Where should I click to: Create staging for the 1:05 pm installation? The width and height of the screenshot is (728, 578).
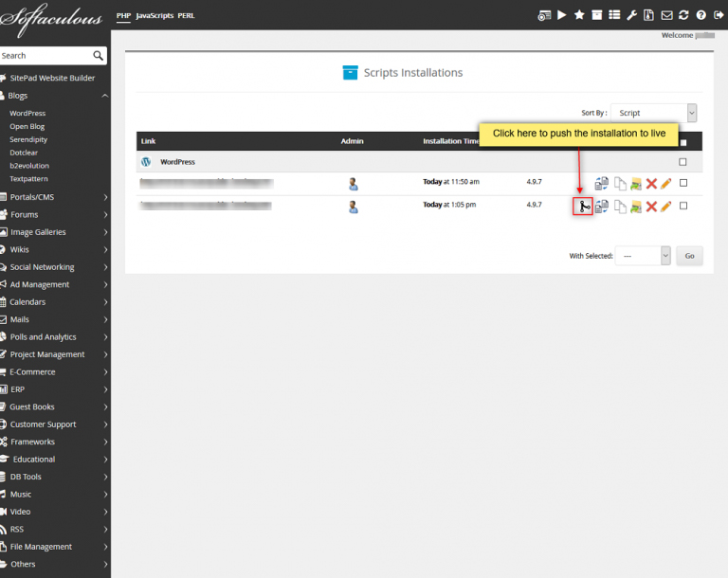(602, 207)
